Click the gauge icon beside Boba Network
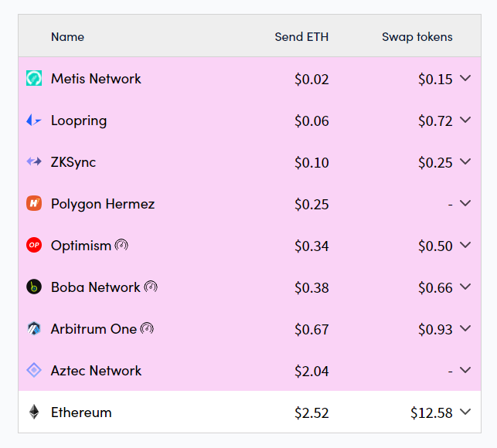This screenshot has width=497, height=448. click(x=151, y=287)
